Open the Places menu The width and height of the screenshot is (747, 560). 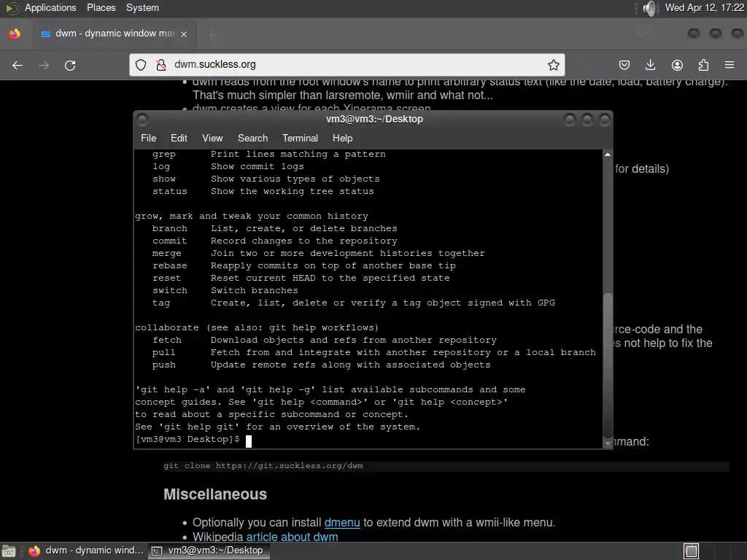click(x=101, y=7)
